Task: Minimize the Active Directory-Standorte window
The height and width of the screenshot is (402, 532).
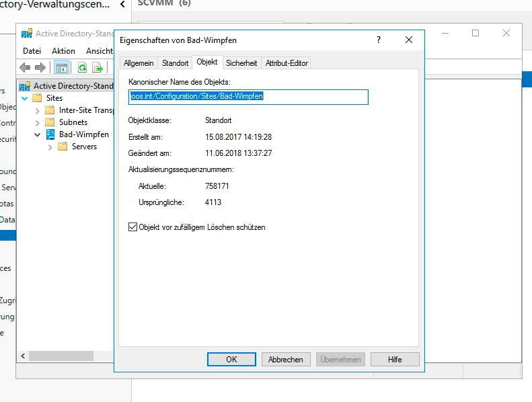Action: (x=445, y=33)
